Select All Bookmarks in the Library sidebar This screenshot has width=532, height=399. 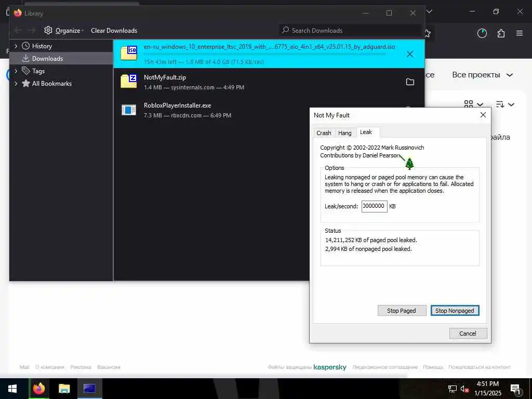(x=51, y=84)
